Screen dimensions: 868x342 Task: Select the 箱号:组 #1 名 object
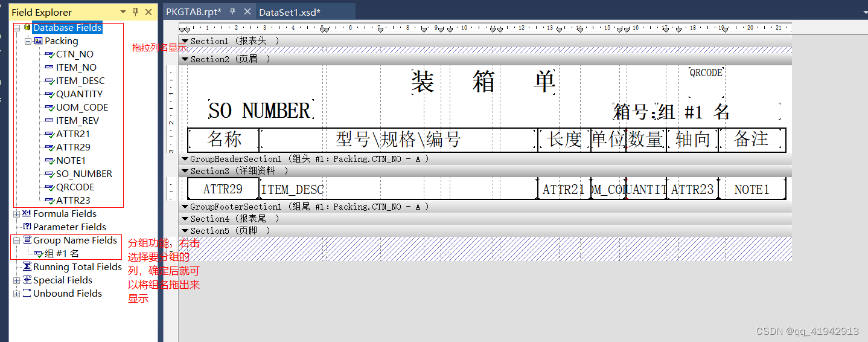tap(697, 111)
